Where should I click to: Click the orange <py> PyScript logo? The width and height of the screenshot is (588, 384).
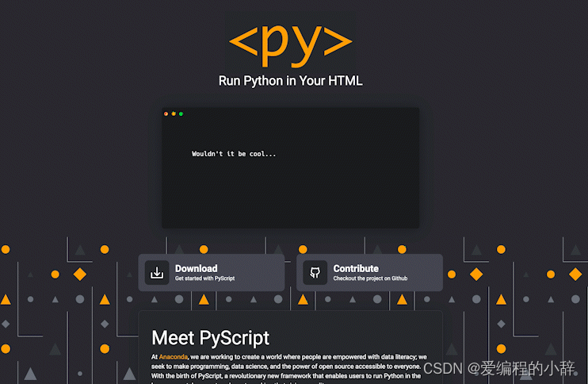[x=291, y=45]
